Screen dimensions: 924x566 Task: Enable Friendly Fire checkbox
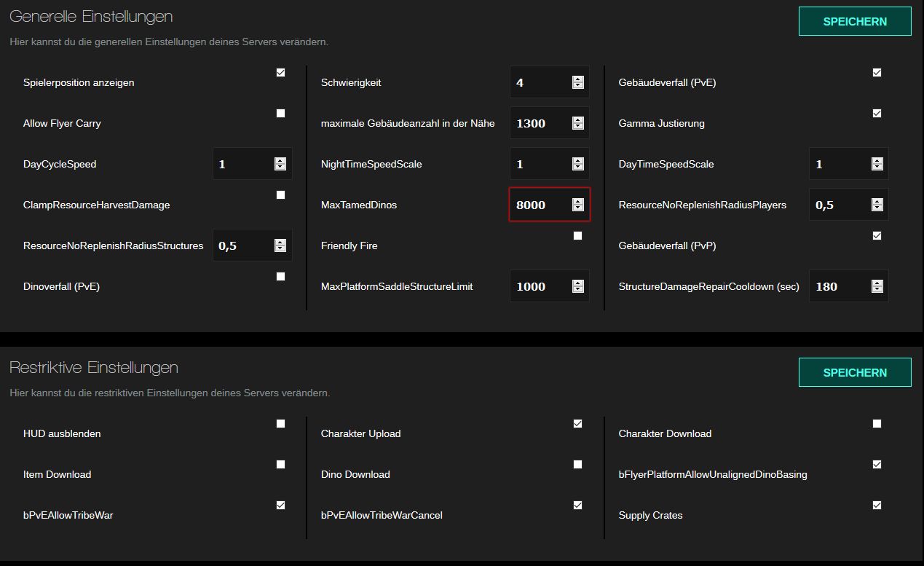pyautogui.click(x=577, y=236)
